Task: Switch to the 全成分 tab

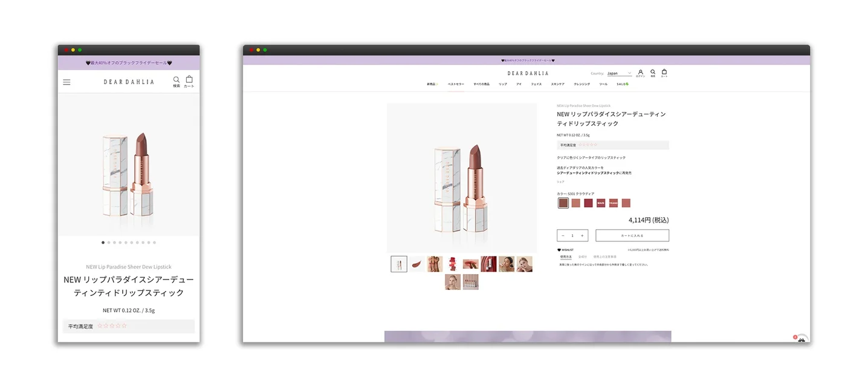Action: (583, 257)
